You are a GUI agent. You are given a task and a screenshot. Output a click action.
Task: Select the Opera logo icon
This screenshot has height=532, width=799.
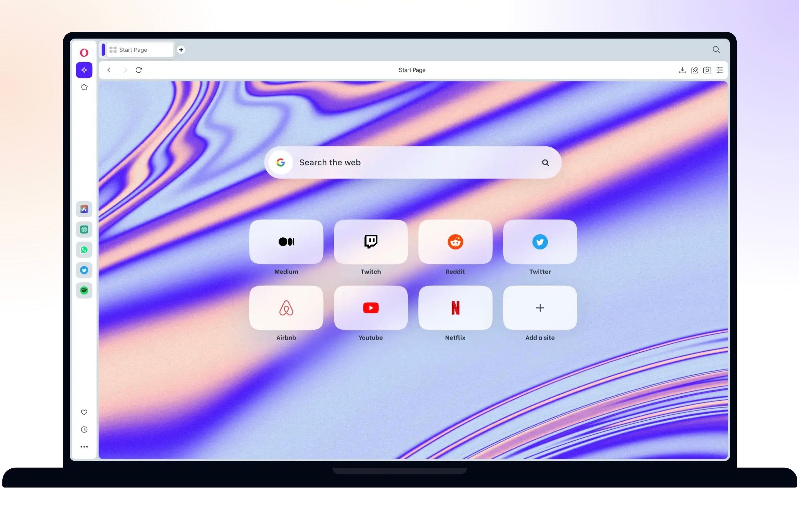pyautogui.click(x=84, y=52)
